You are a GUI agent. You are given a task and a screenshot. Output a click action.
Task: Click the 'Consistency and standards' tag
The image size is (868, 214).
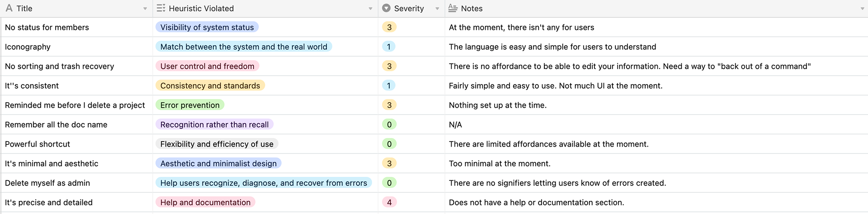point(210,86)
